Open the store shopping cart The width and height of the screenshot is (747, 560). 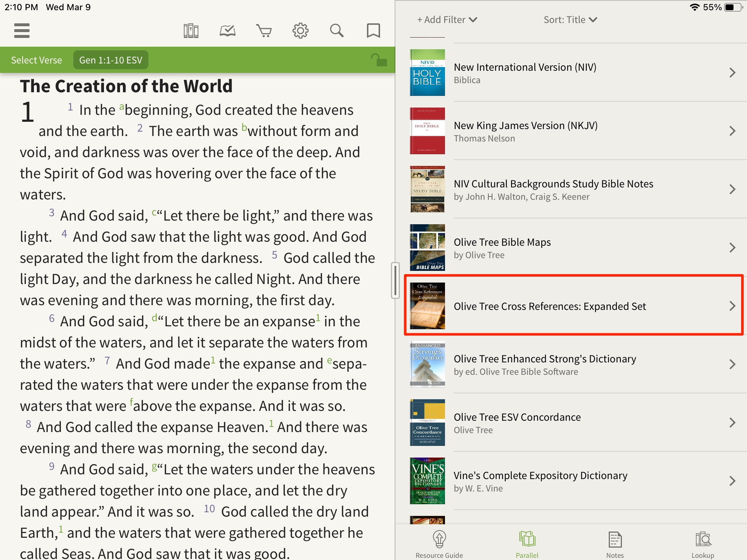[264, 31]
